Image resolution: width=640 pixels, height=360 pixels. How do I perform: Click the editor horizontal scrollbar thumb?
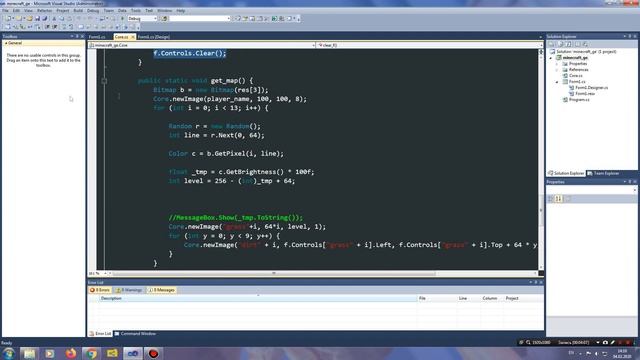(x=274, y=273)
